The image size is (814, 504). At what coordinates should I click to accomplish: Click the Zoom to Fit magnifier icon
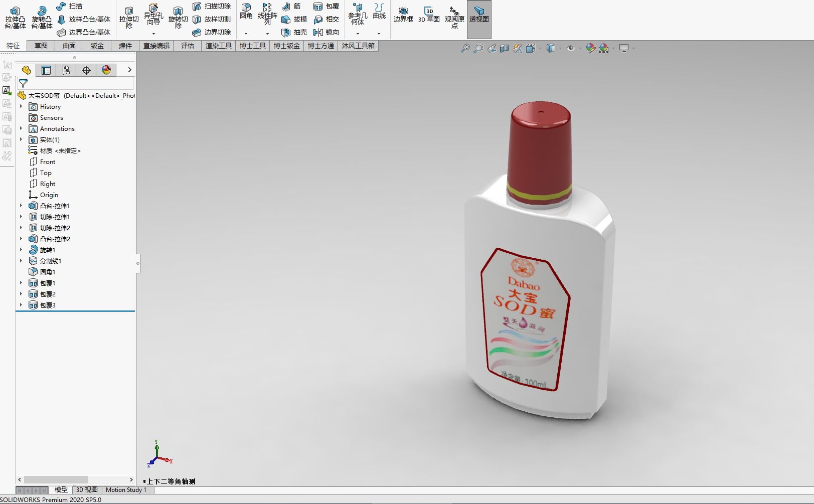(465, 48)
